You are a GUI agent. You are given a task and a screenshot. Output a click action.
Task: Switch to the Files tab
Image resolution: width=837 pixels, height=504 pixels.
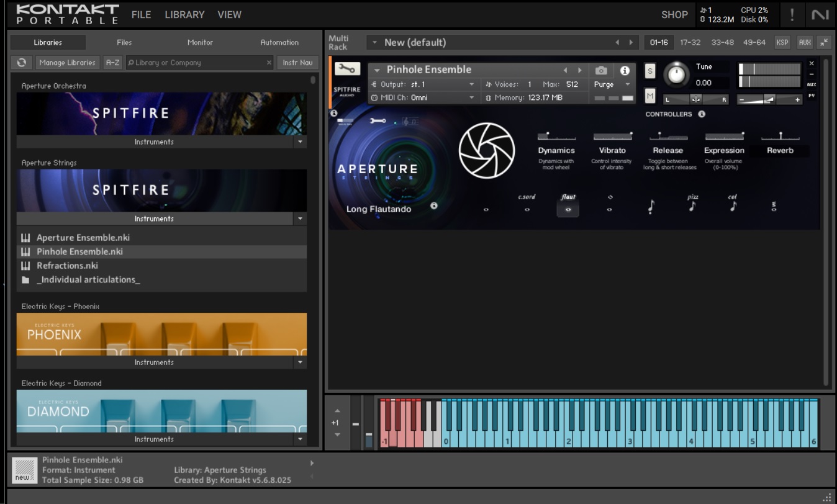tap(124, 42)
